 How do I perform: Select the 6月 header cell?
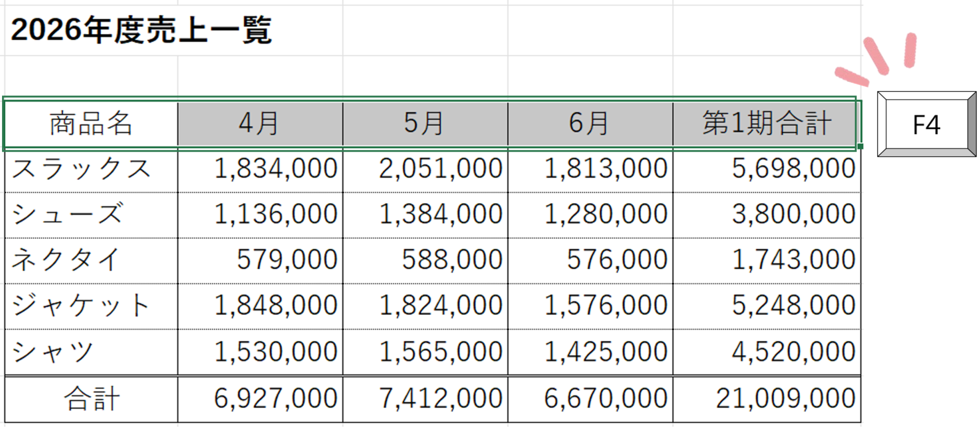tap(590, 124)
